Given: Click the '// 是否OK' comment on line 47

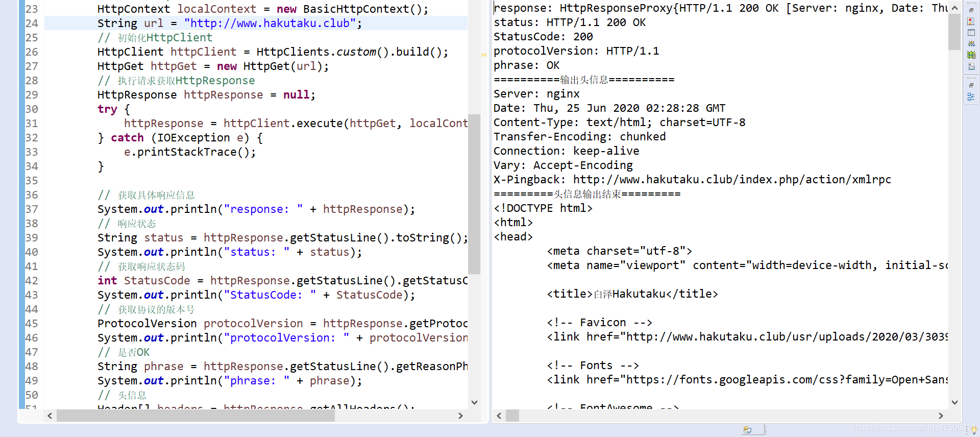Looking at the screenshot, I should pos(124,352).
